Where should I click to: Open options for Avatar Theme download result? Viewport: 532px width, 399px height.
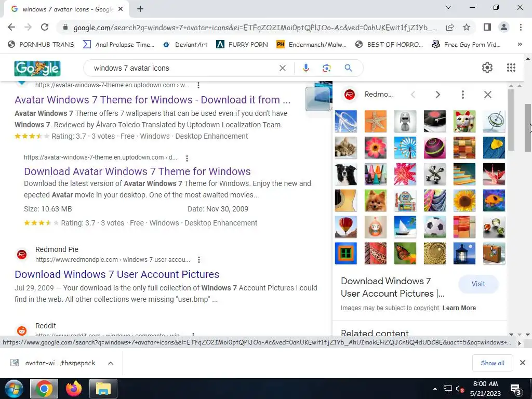click(187, 158)
